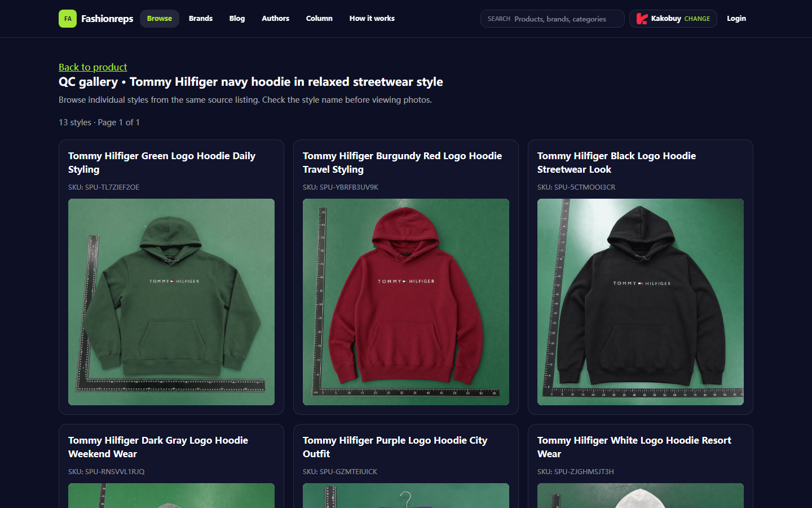Open the green hoodie QC photo
This screenshot has height=508, width=812.
[171, 302]
